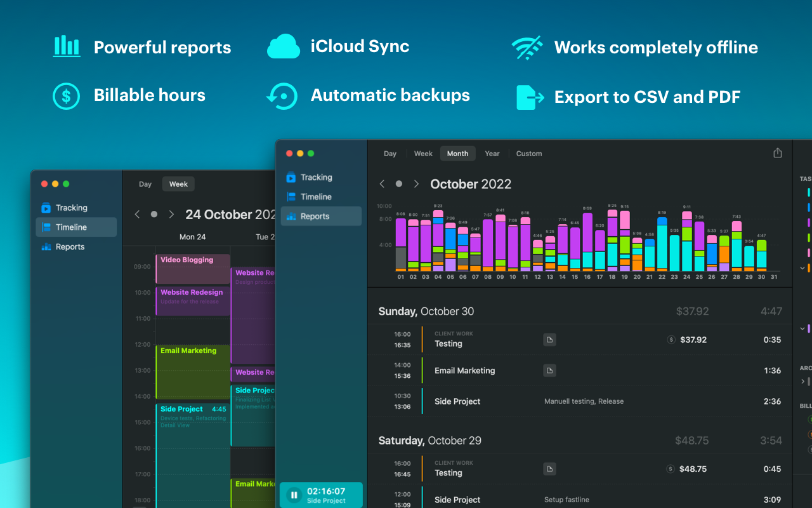The height and width of the screenshot is (508, 812).
Task: Click the share icon in Reports toolbar
Action: 777,153
